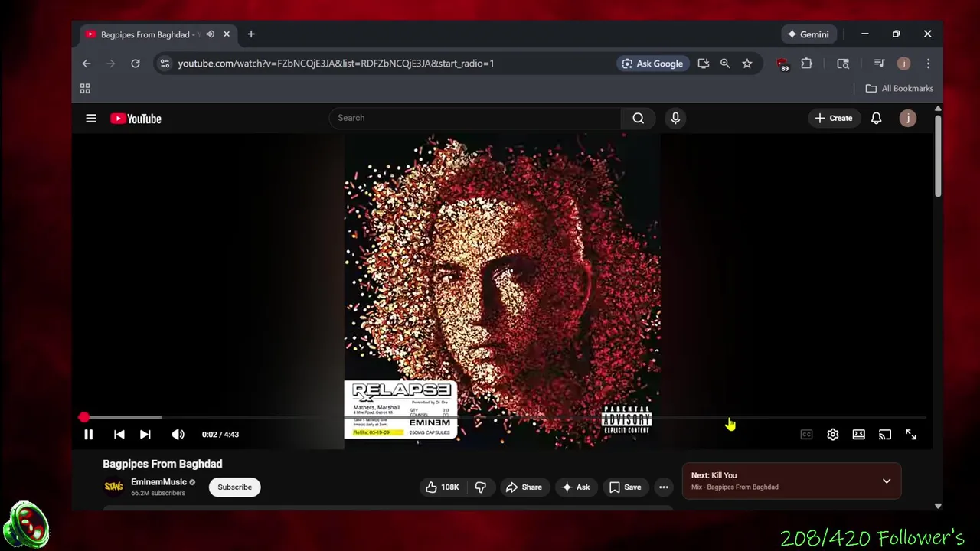Click the search magnifier button
980x551 pixels.
[x=639, y=118]
